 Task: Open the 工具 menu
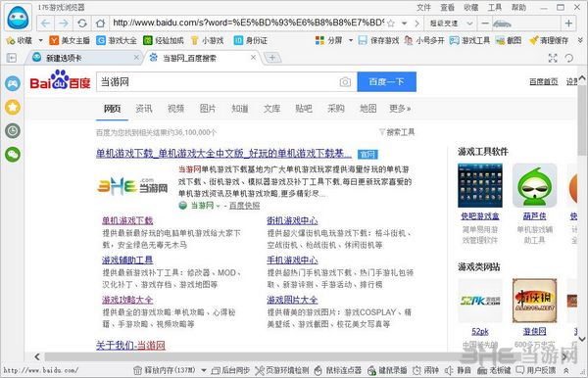click(x=495, y=7)
